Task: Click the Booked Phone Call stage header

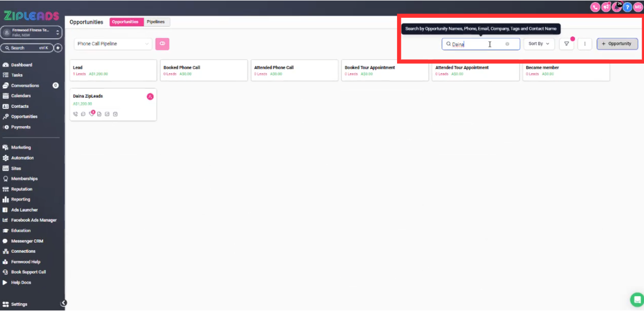Action: click(204, 70)
